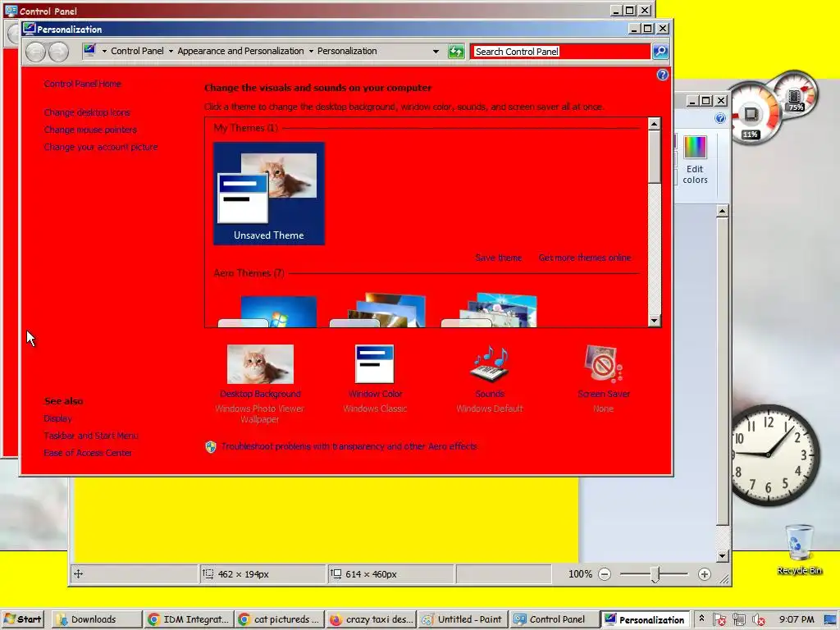Click theme list scroll down arrow
The width and height of the screenshot is (840, 630).
pyautogui.click(x=654, y=321)
